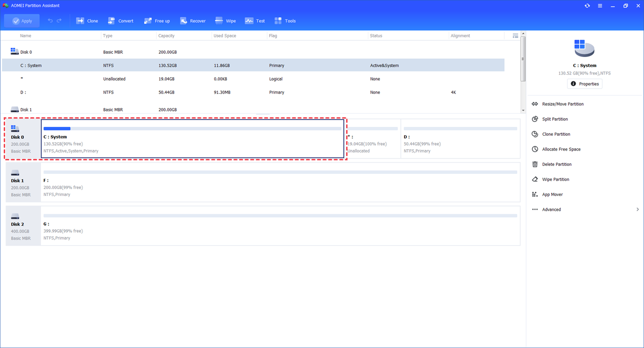Open the Test toolbar menu

[255, 21]
